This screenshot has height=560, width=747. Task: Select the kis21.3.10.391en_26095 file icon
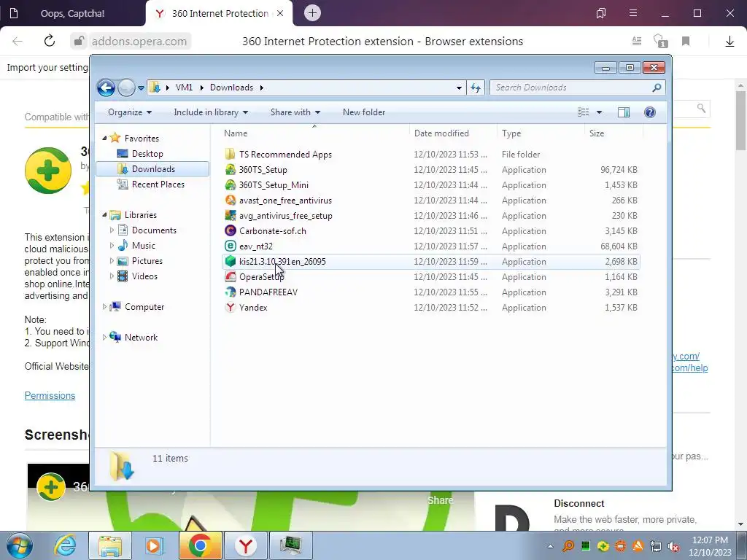pos(231,261)
